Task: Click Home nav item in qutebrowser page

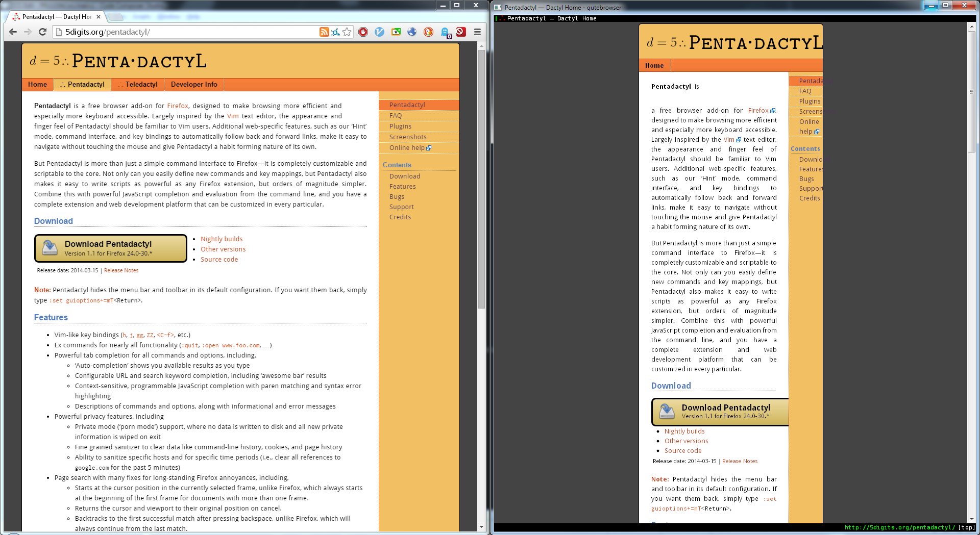Action: pyautogui.click(x=654, y=65)
